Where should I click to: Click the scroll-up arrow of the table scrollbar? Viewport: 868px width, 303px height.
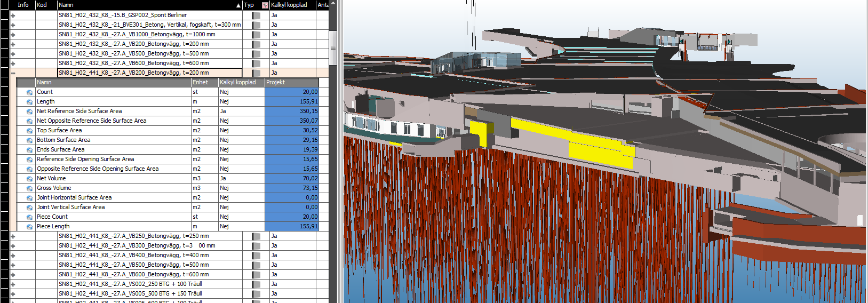point(333,4)
